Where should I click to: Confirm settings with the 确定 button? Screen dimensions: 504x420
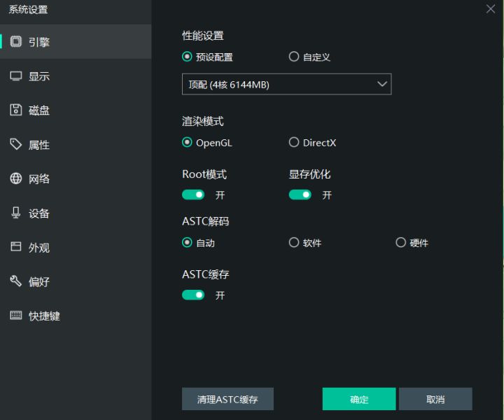359,399
